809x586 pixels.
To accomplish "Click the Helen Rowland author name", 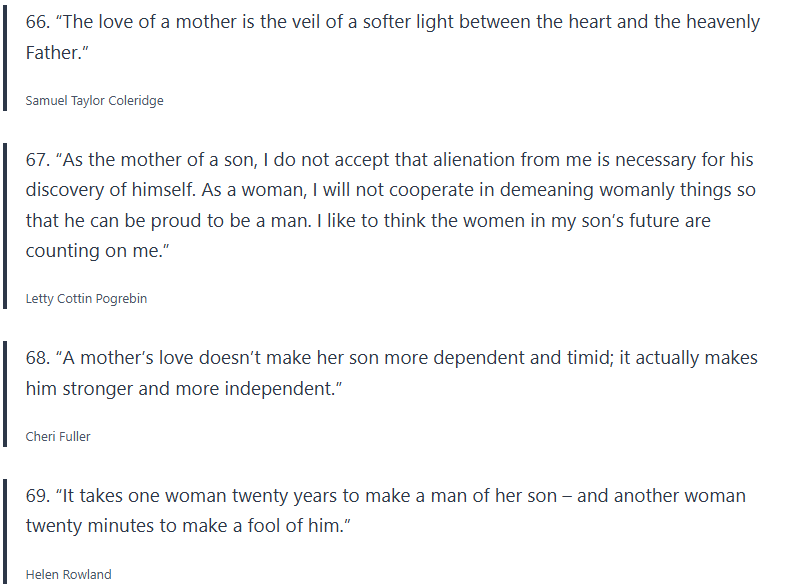I will (x=68, y=574).
